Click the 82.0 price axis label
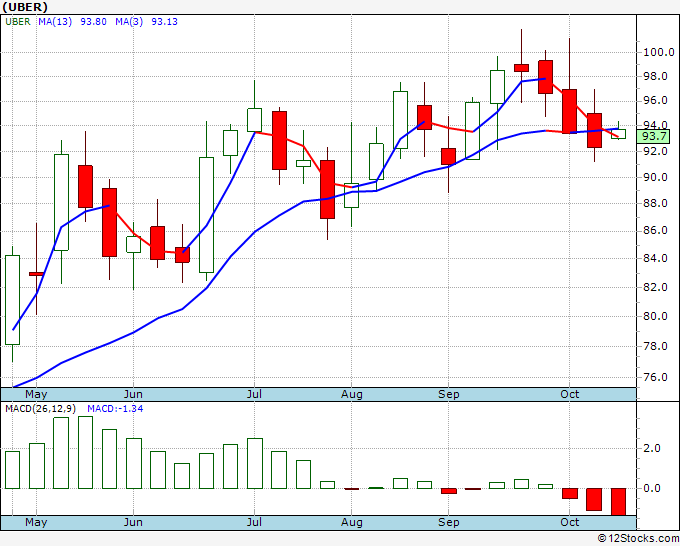Screen dimensions: 680x546 tap(655, 287)
